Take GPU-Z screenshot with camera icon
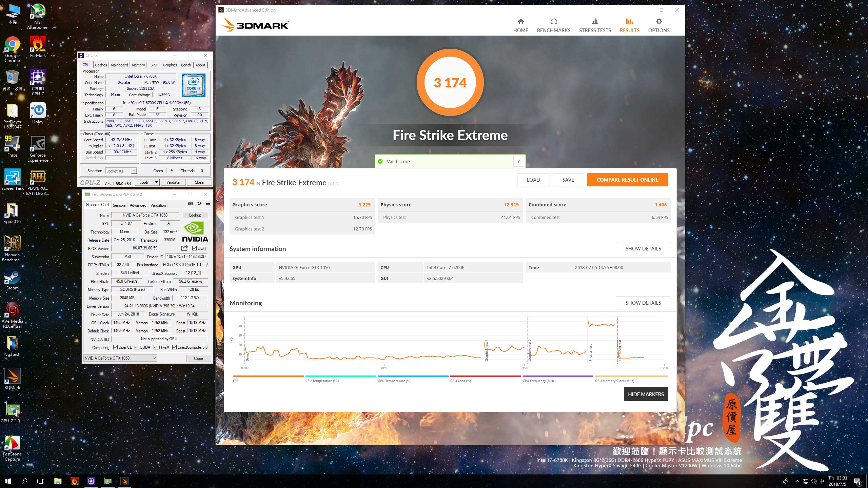868x488 pixels. click(191, 203)
